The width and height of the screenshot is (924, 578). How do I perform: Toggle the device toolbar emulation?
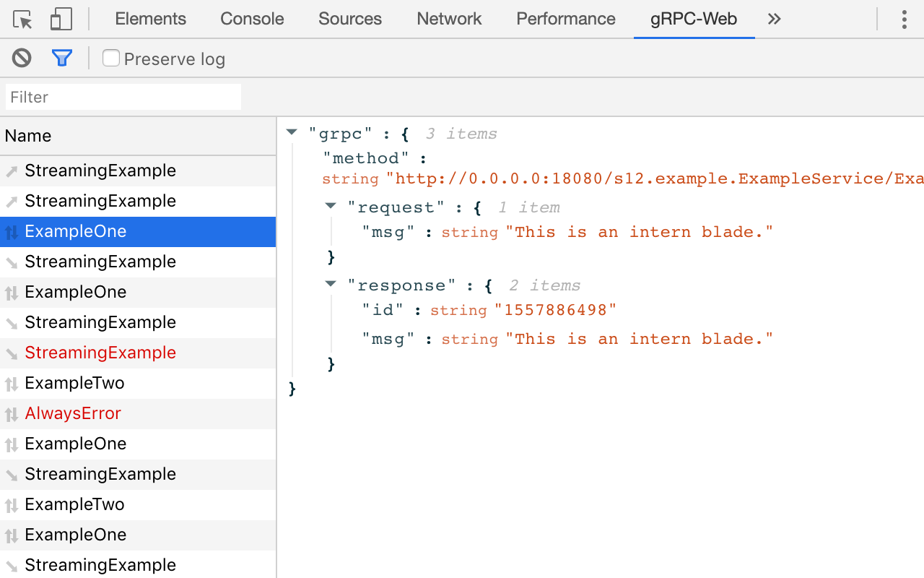point(61,20)
